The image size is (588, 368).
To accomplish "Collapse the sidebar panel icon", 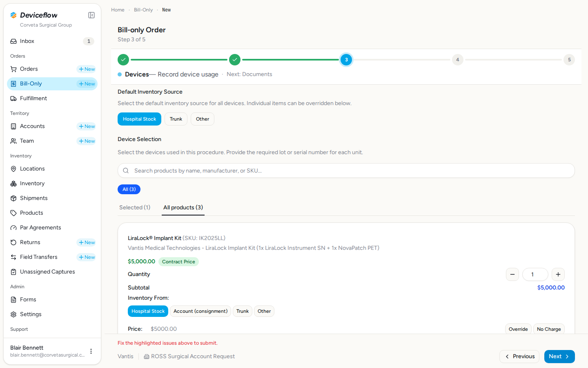I will coord(91,15).
